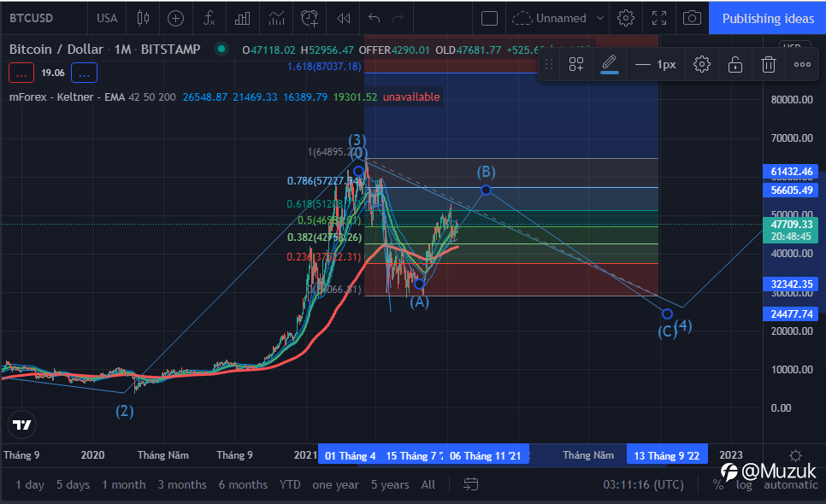Click 06 Tháng 11 '21 date label
Image resolution: width=826 pixels, height=504 pixels.
click(x=485, y=455)
